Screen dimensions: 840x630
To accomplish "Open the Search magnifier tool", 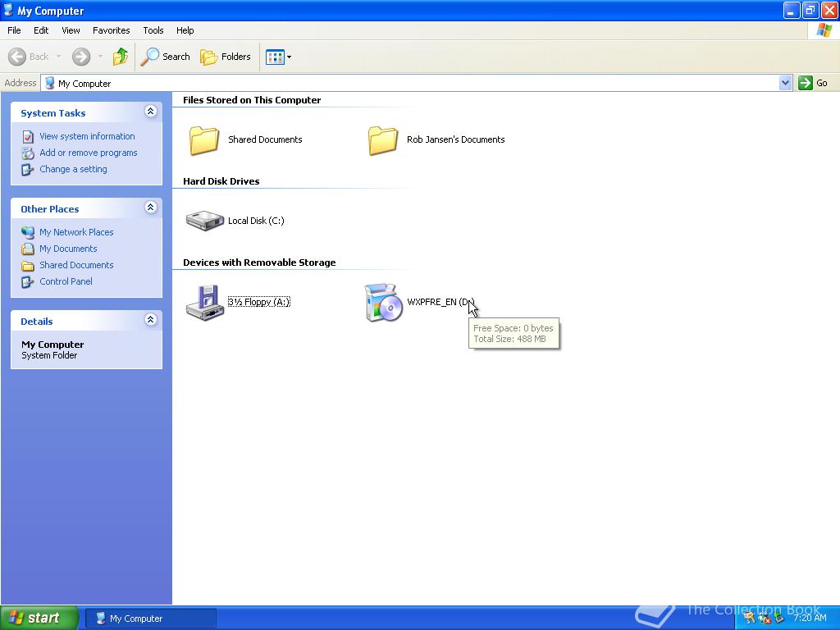I will tap(166, 57).
